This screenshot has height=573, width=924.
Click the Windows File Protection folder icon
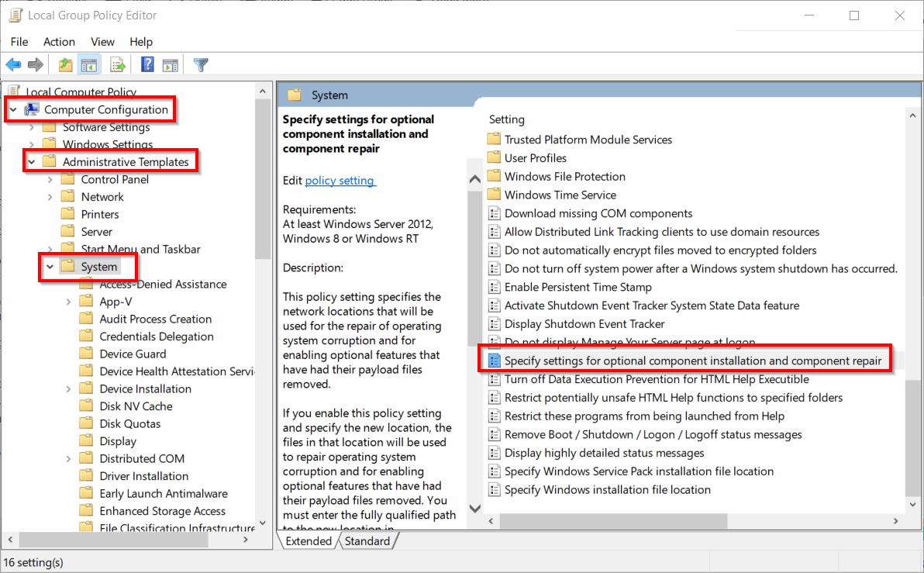click(494, 176)
